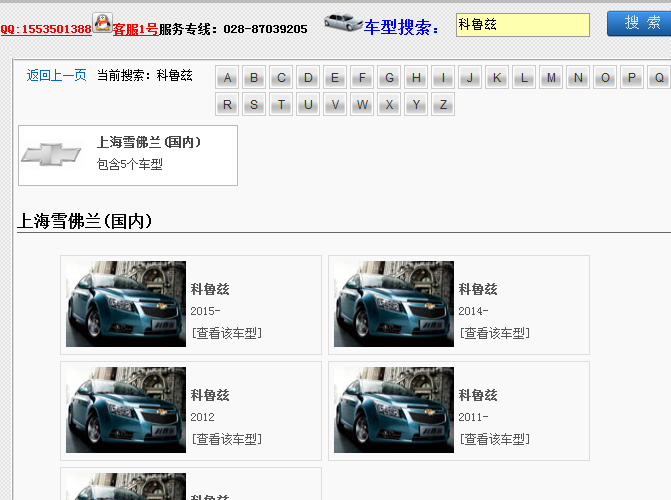
Task: Filter brands by letter D
Action: click(x=308, y=77)
